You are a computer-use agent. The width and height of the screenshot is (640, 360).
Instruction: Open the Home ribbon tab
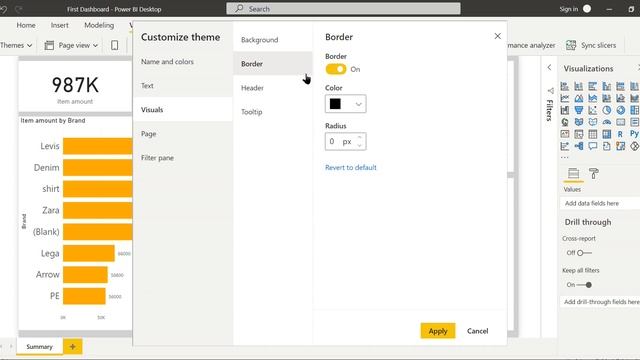coord(26,25)
